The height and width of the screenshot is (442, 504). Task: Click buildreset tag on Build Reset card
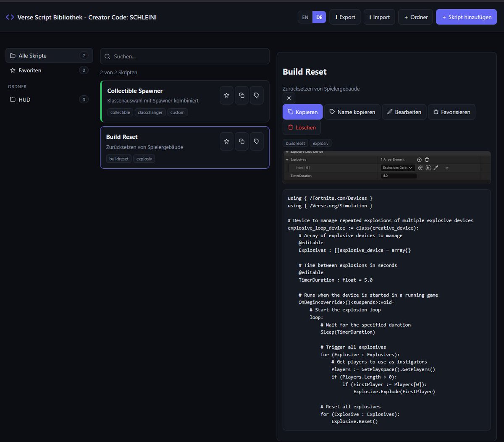[119, 159]
